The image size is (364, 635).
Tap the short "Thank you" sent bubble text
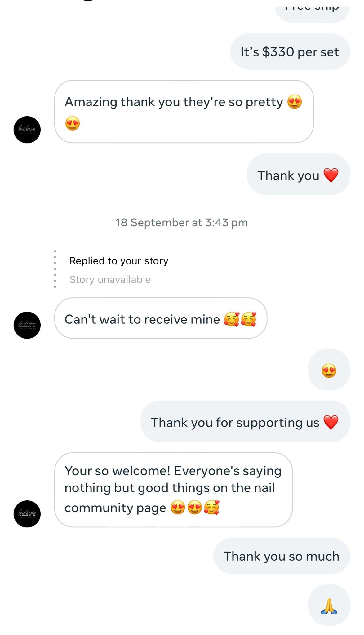click(288, 175)
